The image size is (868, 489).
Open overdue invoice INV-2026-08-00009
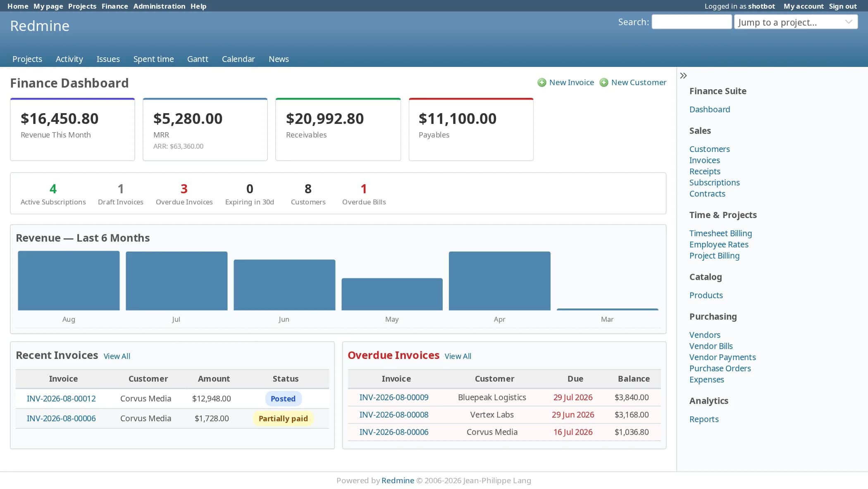pyautogui.click(x=394, y=397)
